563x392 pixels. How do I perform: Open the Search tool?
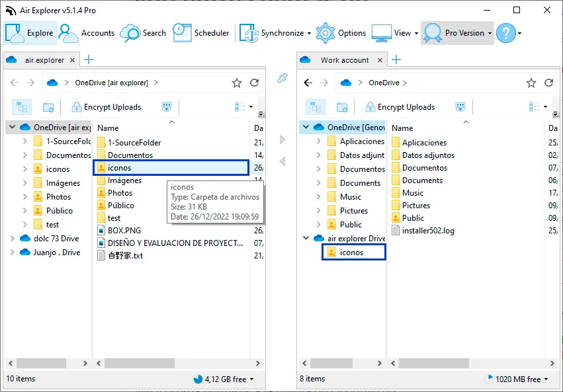[x=144, y=33]
